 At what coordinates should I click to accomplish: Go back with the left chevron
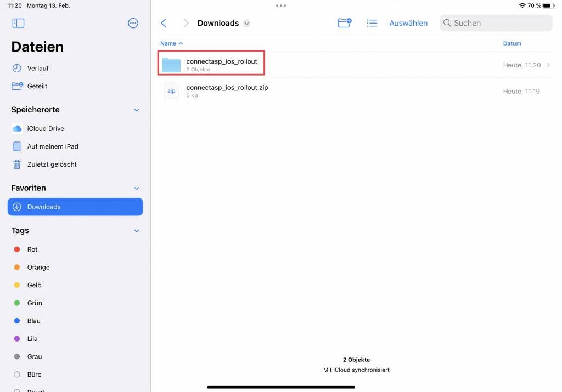[x=164, y=23]
